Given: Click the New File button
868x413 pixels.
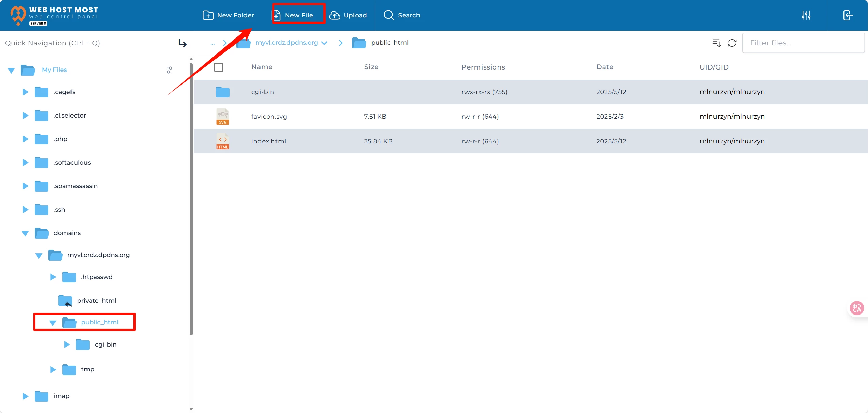Looking at the screenshot, I should [x=298, y=15].
